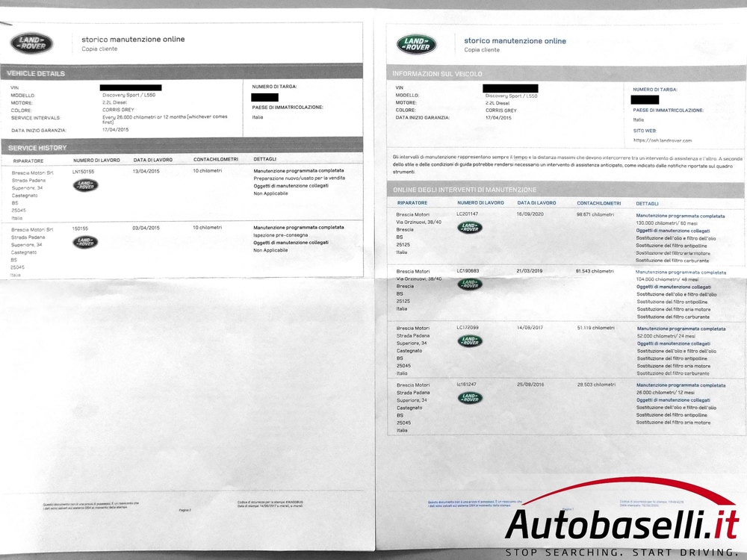The image size is (747, 560).
Task: Open the https://osh.landrover.com web address
Action: [x=662, y=140]
